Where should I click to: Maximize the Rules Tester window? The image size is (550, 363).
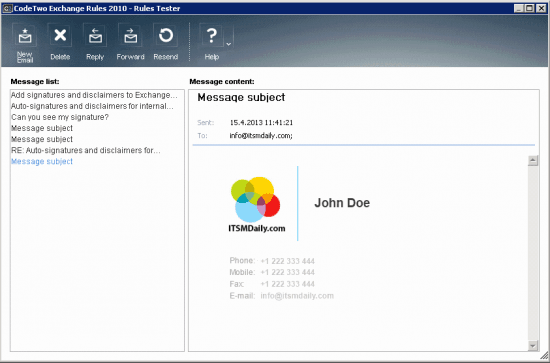pyautogui.click(x=530, y=8)
